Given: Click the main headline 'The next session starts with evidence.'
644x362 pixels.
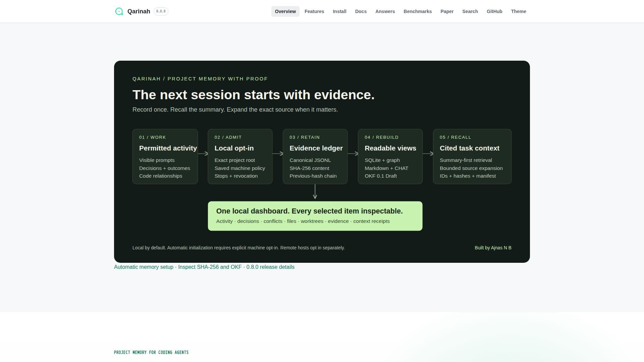Looking at the screenshot, I should [253, 95].
